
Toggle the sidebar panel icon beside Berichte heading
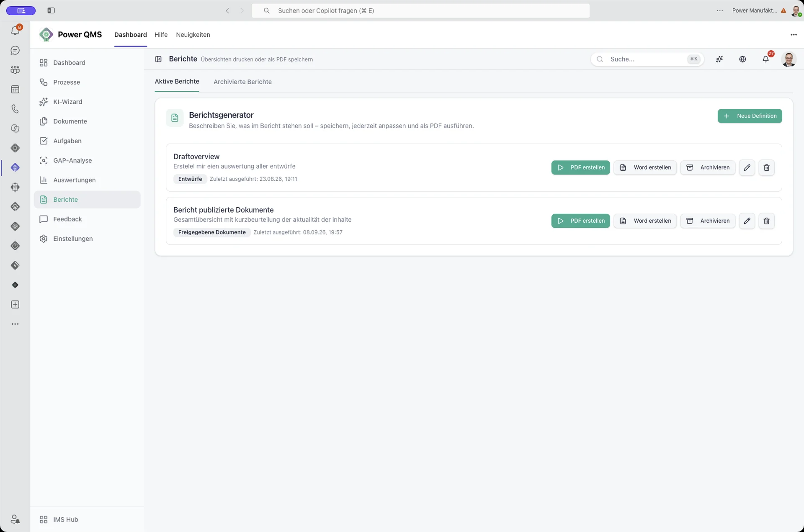point(158,59)
